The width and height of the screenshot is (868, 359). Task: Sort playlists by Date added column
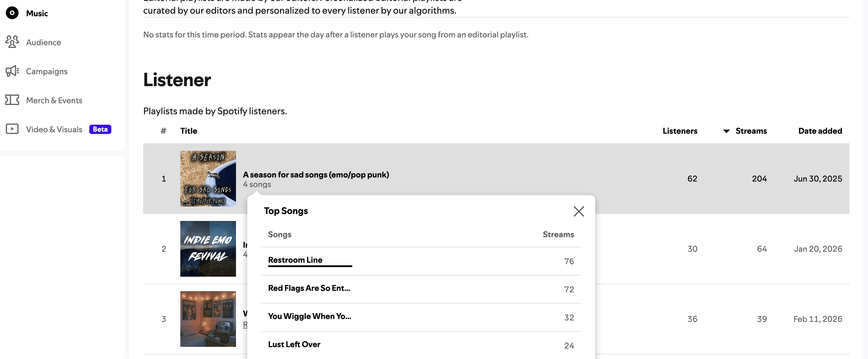click(820, 131)
